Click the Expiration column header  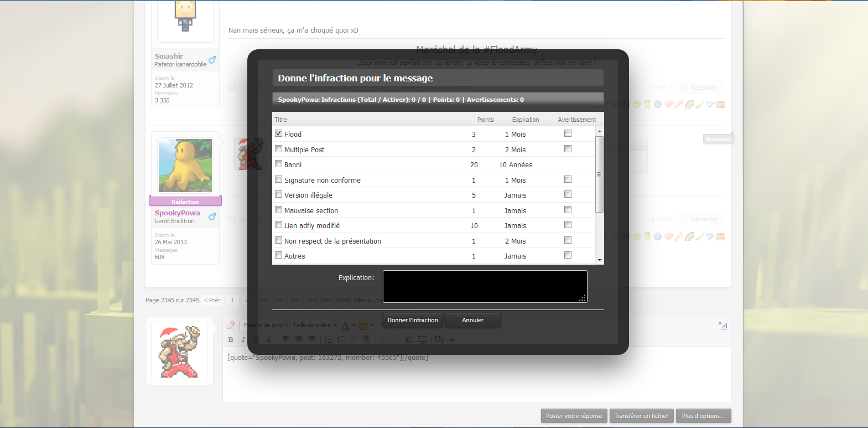[x=526, y=120]
